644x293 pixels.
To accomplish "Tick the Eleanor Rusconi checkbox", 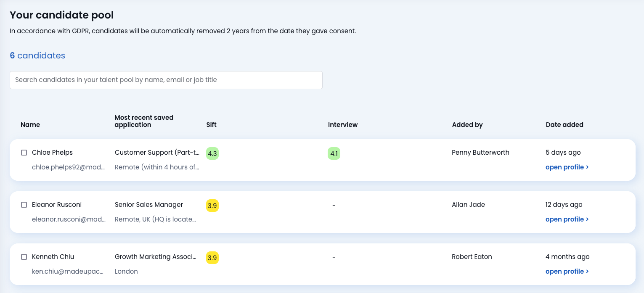I will point(24,205).
